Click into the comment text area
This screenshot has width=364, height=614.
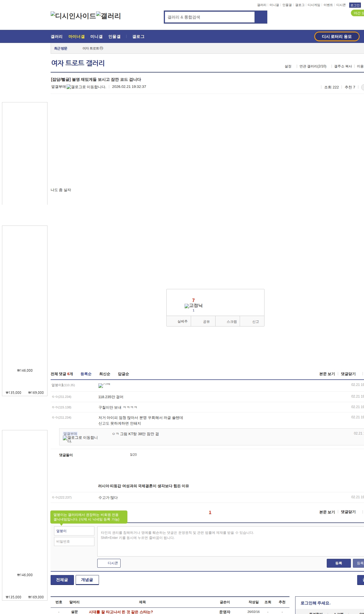click(231, 541)
